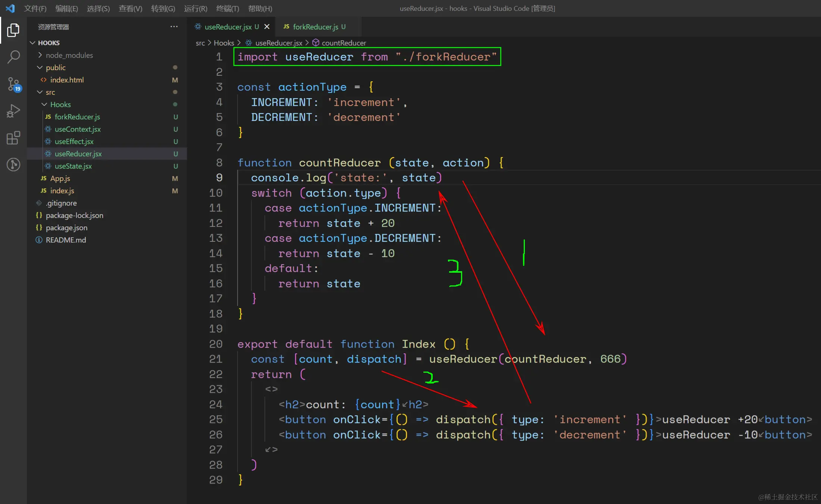Open Source Control with 19 changes
Image resolution: width=821 pixels, height=504 pixels.
13,84
